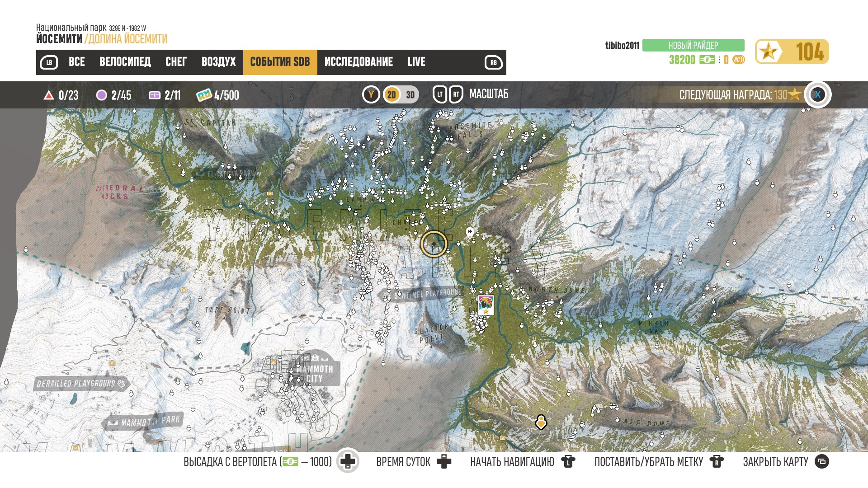Click the 4/500 collectibles count
The width and height of the screenshot is (868, 488).
point(226,95)
